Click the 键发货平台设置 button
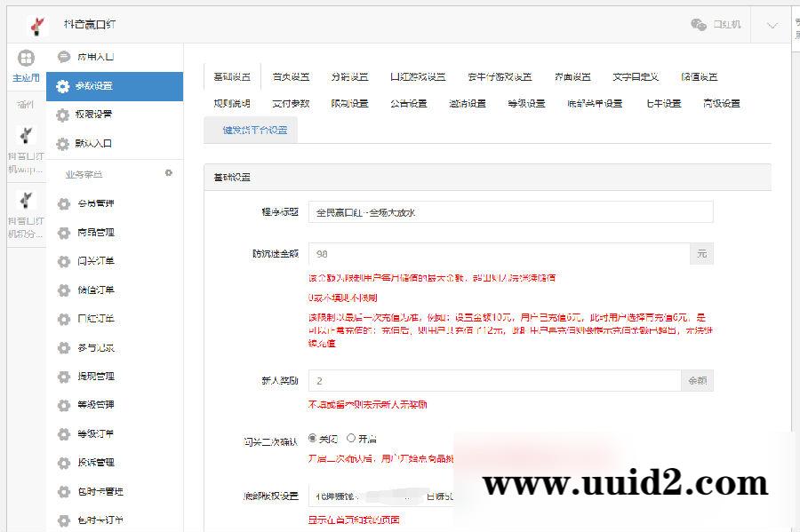Image resolution: width=800 pixels, height=532 pixels. 255,131
